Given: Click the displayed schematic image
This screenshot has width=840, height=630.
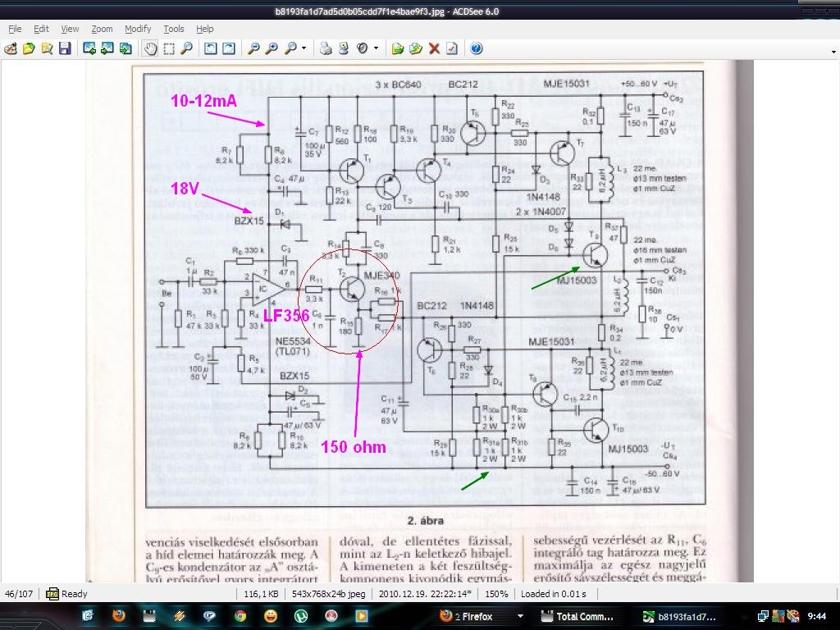Looking at the screenshot, I should click(419, 322).
